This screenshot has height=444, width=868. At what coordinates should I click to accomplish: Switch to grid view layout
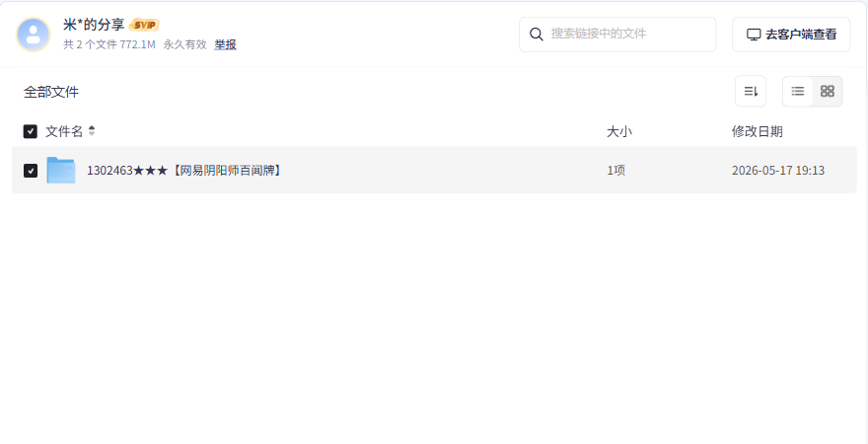point(827,92)
